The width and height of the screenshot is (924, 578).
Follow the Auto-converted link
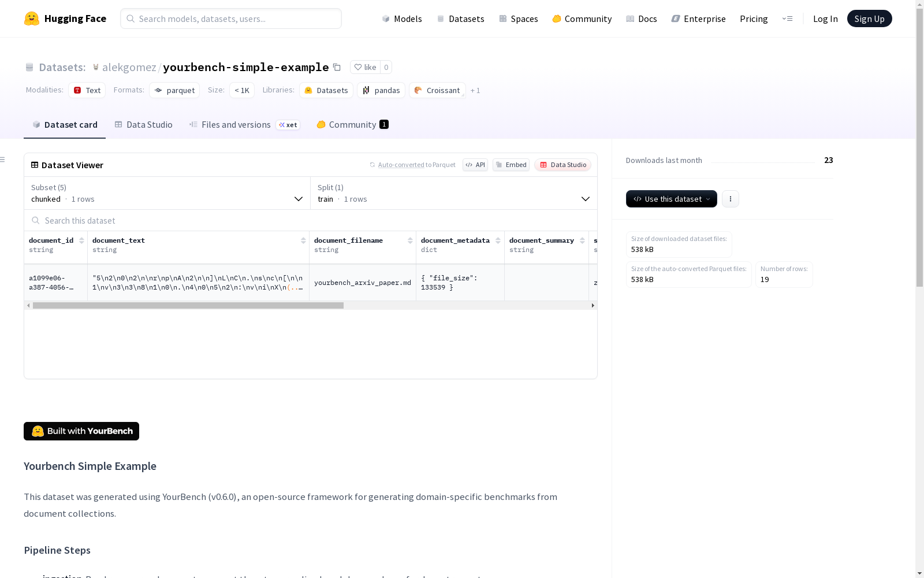click(x=401, y=165)
